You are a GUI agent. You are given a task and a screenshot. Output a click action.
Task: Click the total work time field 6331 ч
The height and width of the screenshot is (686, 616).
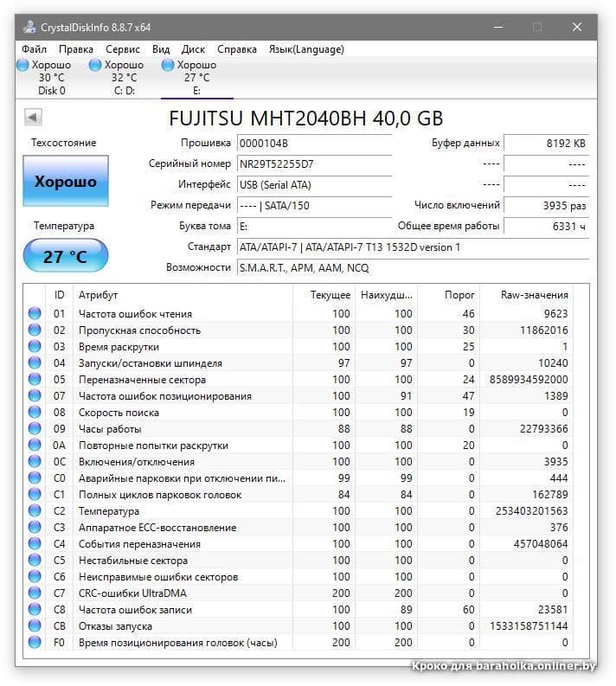click(x=547, y=227)
